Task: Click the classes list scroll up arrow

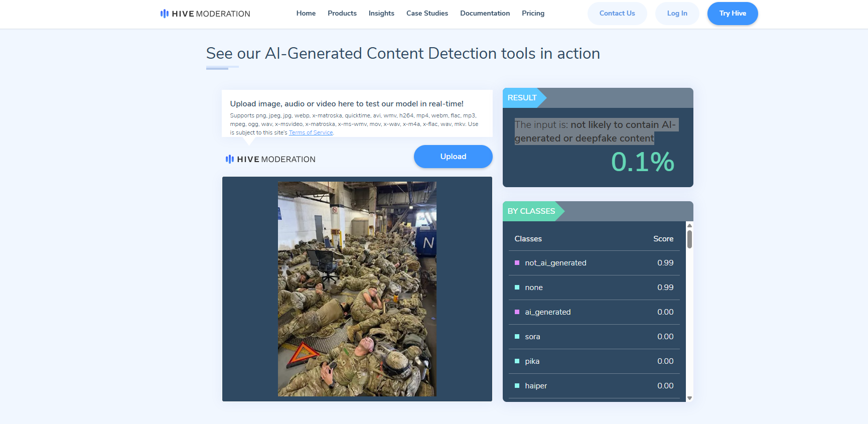Action: [689, 226]
